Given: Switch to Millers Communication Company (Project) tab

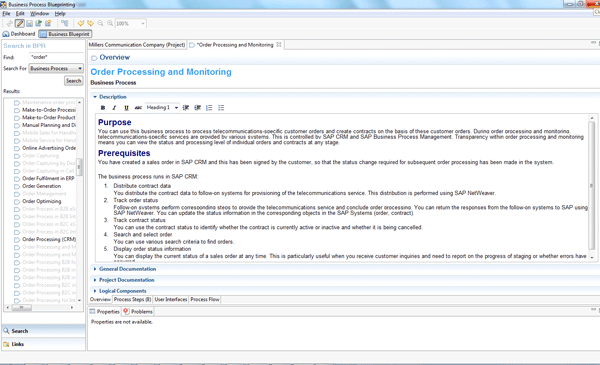Looking at the screenshot, I should pos(137,45).
